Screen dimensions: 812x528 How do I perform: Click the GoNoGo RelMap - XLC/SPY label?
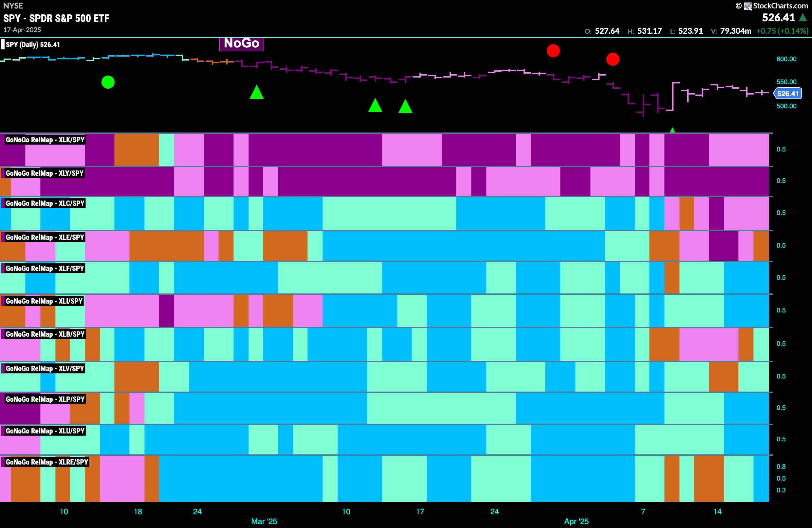[x=45, y=203]
